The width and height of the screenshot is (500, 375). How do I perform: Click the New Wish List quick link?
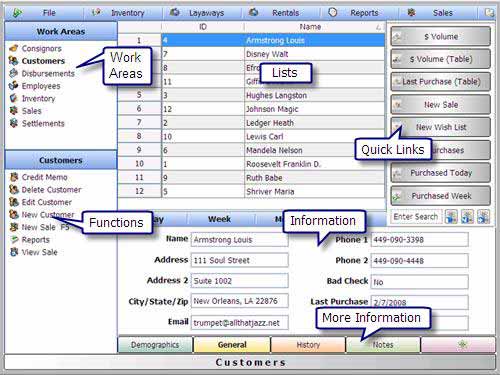(441, 127)
